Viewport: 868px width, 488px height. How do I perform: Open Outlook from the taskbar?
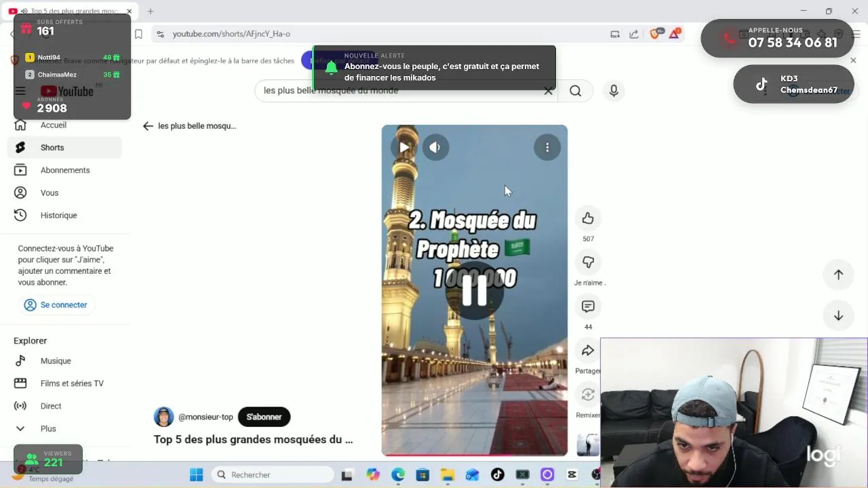472,475
